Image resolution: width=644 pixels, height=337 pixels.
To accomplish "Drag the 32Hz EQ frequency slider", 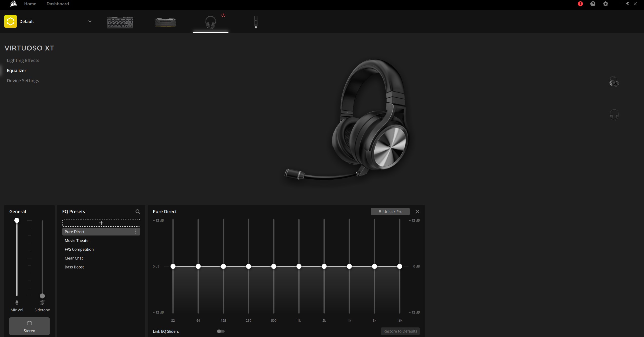I will pyautogui.click(x=173, y=266).
